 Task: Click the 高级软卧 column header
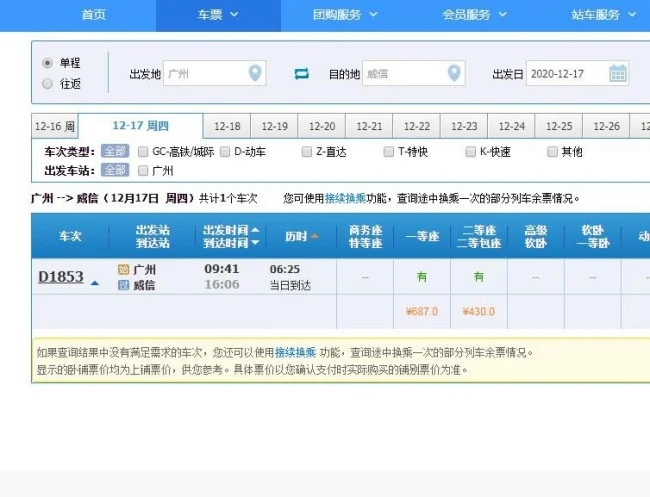tap(536, 236)
